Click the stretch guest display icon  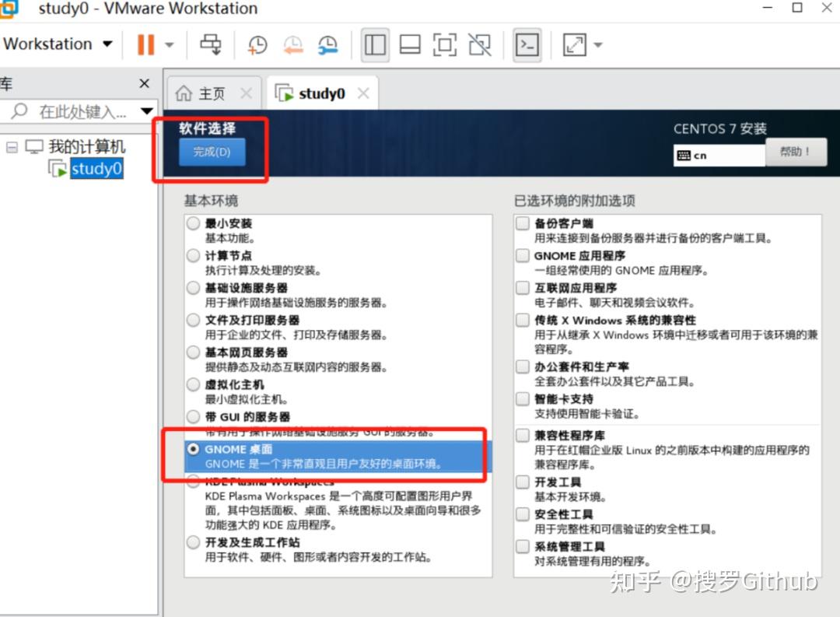(575, 45)
